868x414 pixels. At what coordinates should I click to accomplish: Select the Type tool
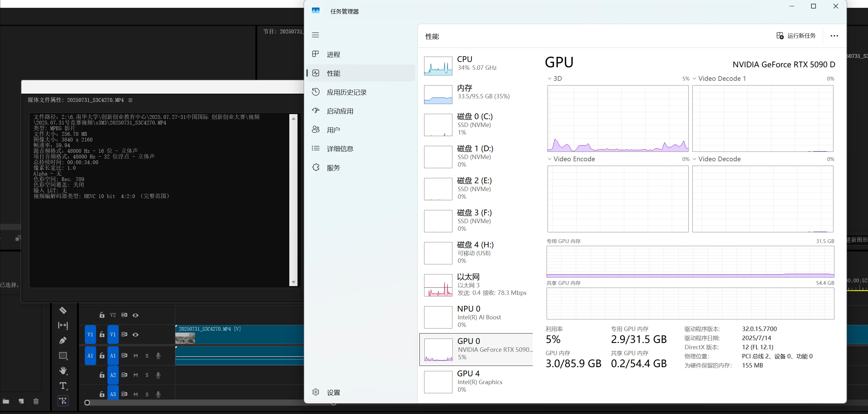click(63, 386)
